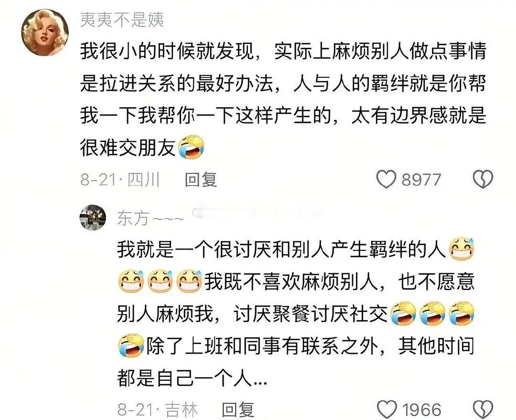Viewport: 516px width, 420px height.
Task: Like the comment with 8977 likes
Action: coord(386,180)
